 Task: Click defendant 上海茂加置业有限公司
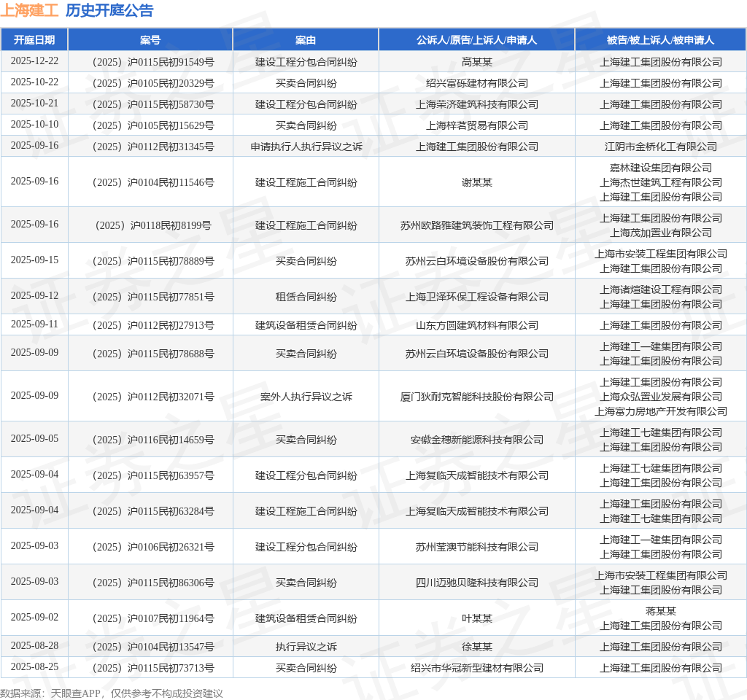[x=660, y=233]
